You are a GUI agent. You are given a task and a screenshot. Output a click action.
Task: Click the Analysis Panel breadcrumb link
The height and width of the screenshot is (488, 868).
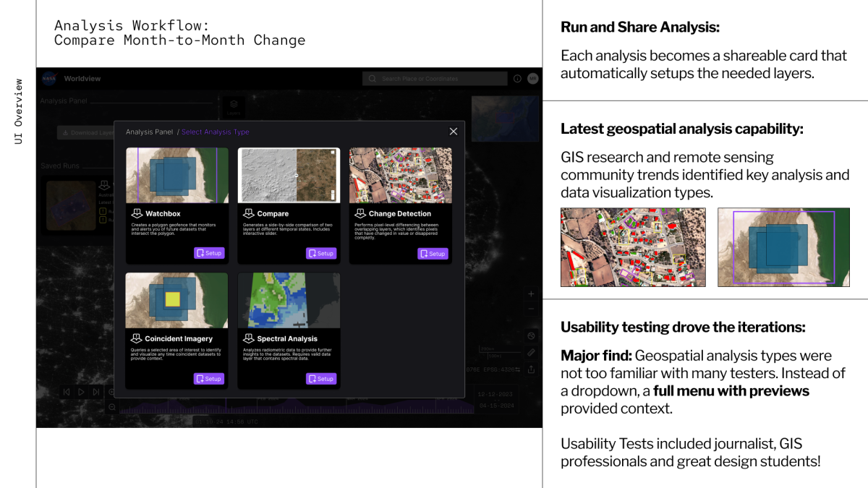pyautogui.click(x=150, y=132)
